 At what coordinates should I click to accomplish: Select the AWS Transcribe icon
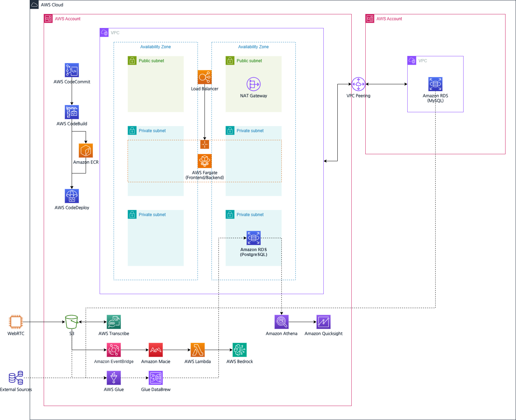(114, 322)
